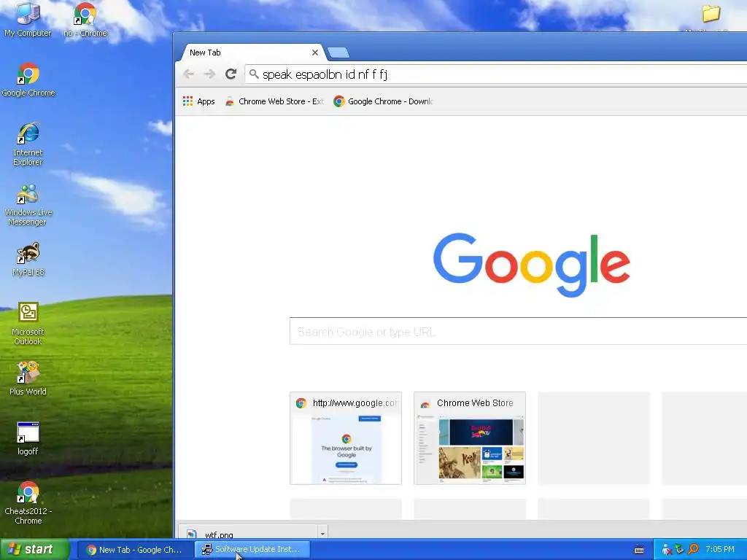Click the orange magnifier tray icon
The width and height of the screenshot is (747, 560).
pyautogui.click(x=693, y=550)
